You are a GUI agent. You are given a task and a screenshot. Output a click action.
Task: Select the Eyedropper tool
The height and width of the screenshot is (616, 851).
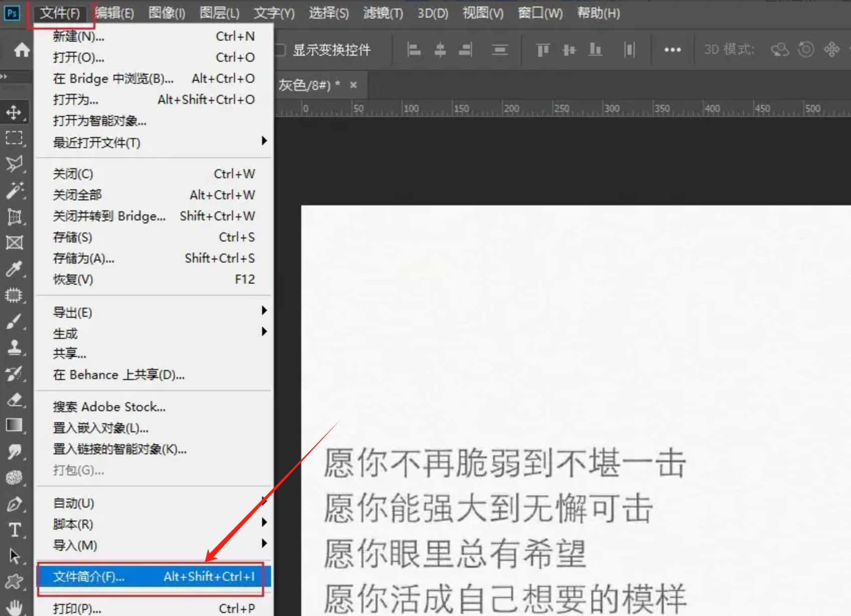pyautogui.click(x=14, y=269)
